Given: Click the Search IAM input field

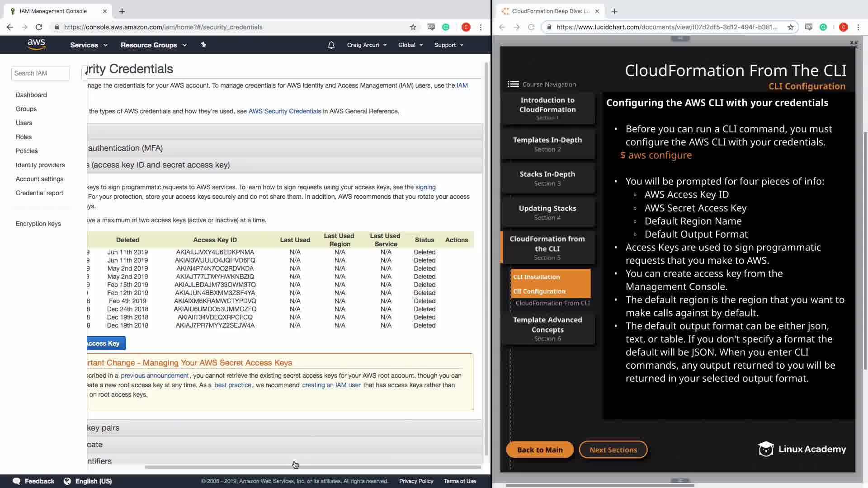Looking at the screenshot, I should click(x=40, y=73).
